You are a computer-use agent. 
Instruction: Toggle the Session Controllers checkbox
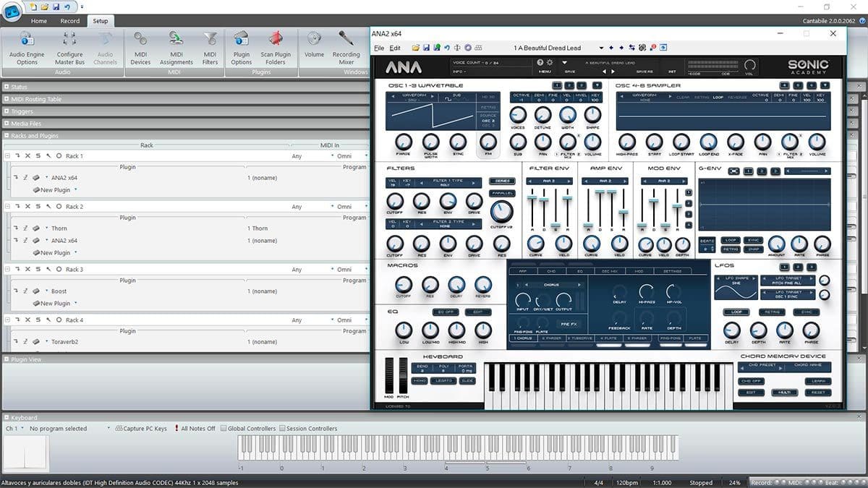[282, 429]
